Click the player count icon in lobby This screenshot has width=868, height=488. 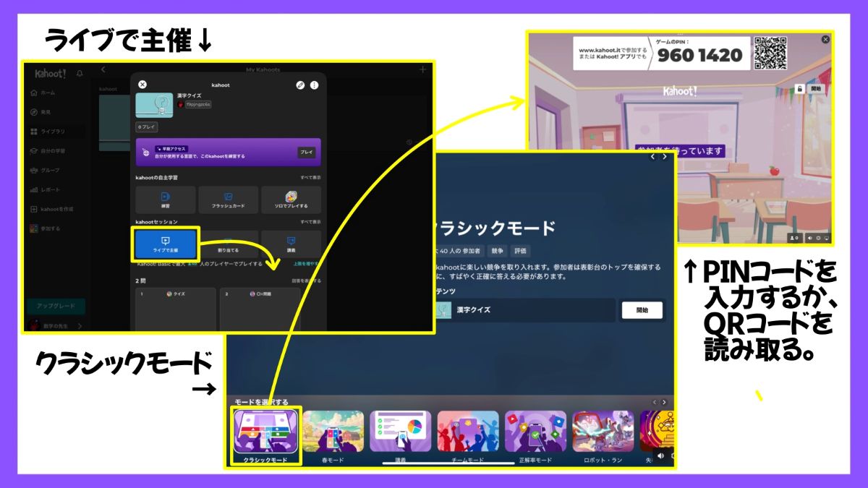pos(794,238)
